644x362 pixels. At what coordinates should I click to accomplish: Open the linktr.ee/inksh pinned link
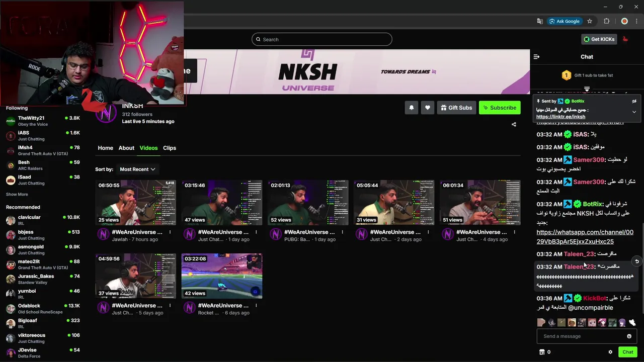pyautogui.click(x=560, y=117)
